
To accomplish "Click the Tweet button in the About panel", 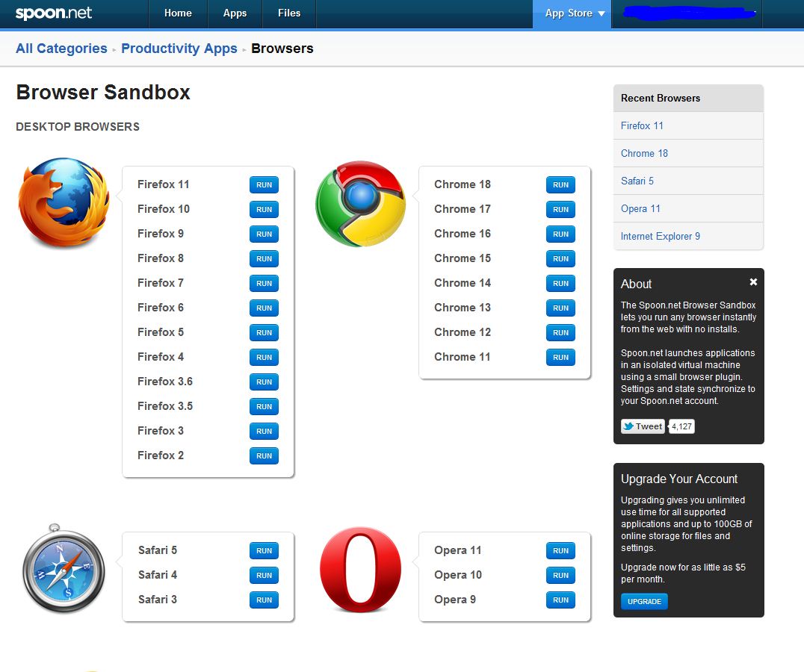I will (642, 426).
